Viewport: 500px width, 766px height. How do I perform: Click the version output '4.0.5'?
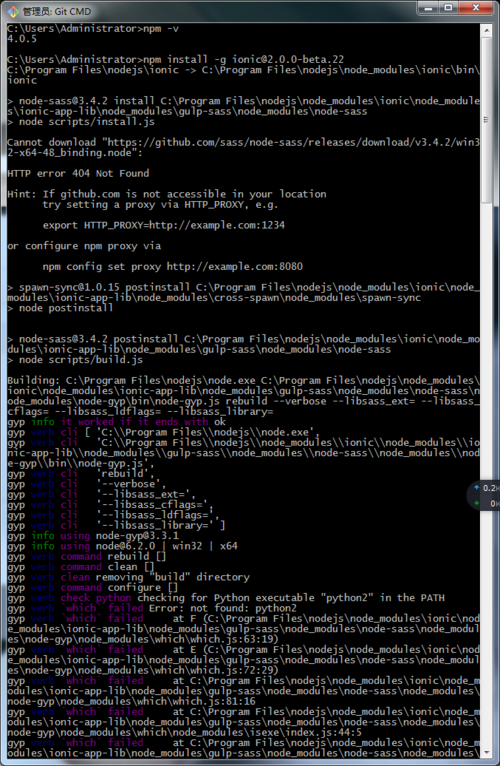click(x=22, y=39)
